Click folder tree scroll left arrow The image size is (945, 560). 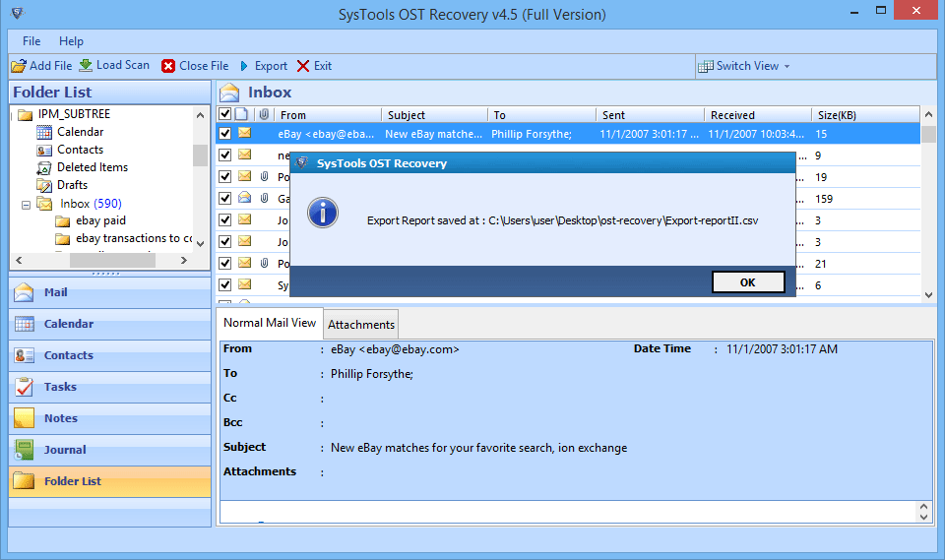(19, 261)
